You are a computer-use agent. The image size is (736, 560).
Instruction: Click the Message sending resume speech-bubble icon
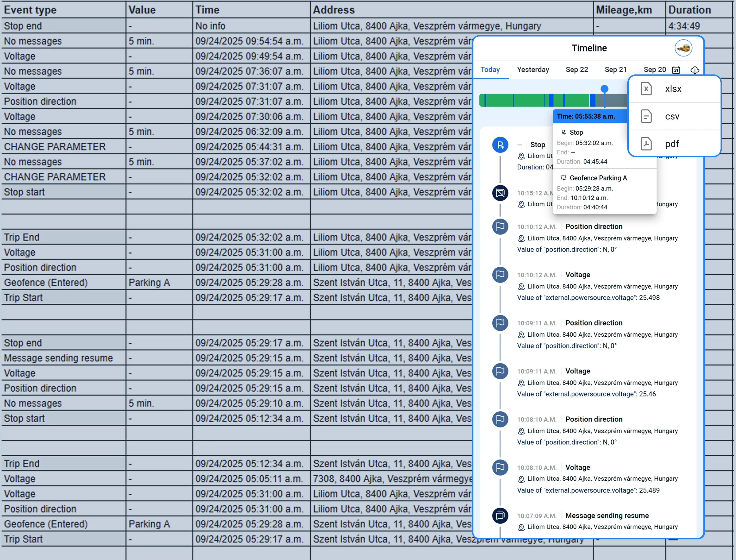point(500,515)
